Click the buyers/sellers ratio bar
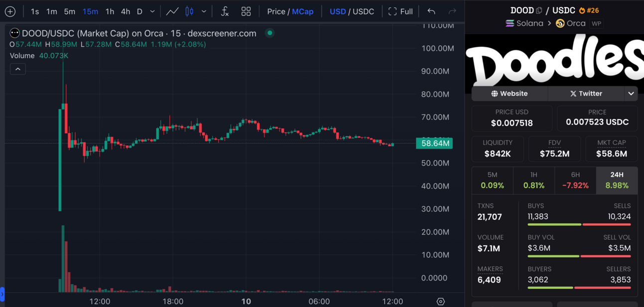Screen dimensions: 644x307 click(x=579, y=288)
